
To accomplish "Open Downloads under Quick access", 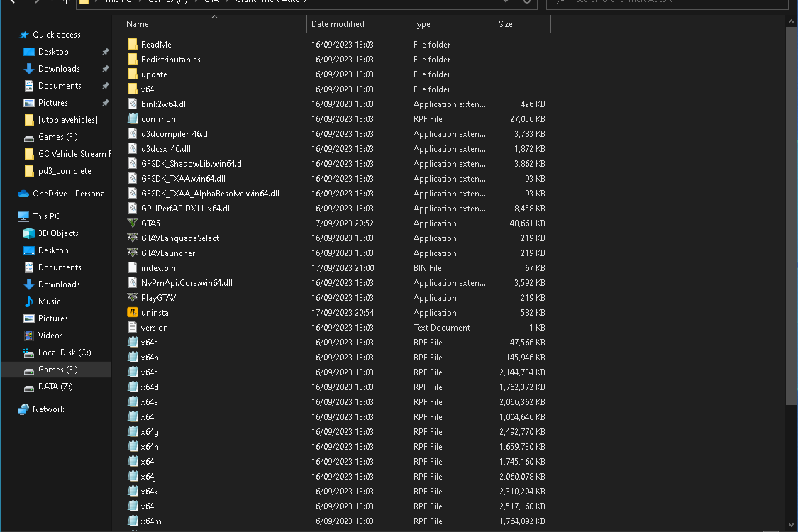I will coord(59,69).
